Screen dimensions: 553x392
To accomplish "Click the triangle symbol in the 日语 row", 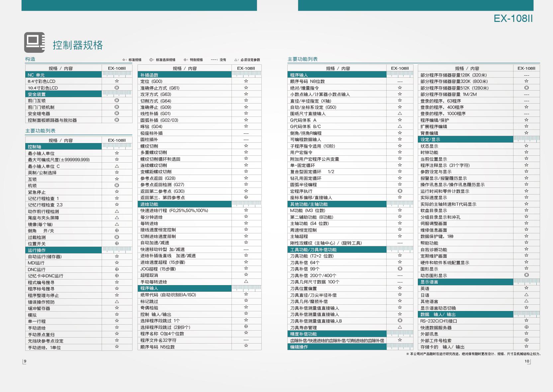I will 526,295.
